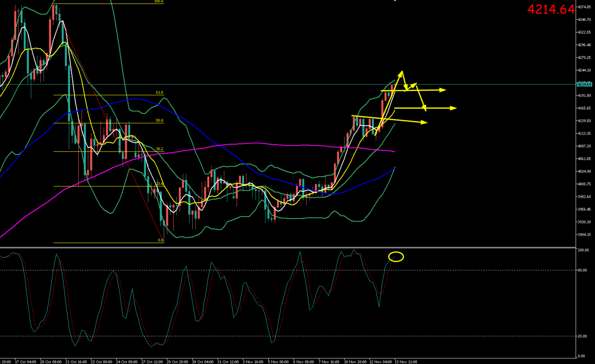Click the 100.0 Fibonacci level label
Image resolution: width=595 pixels, height=364 pixels.
pos(158,1)
